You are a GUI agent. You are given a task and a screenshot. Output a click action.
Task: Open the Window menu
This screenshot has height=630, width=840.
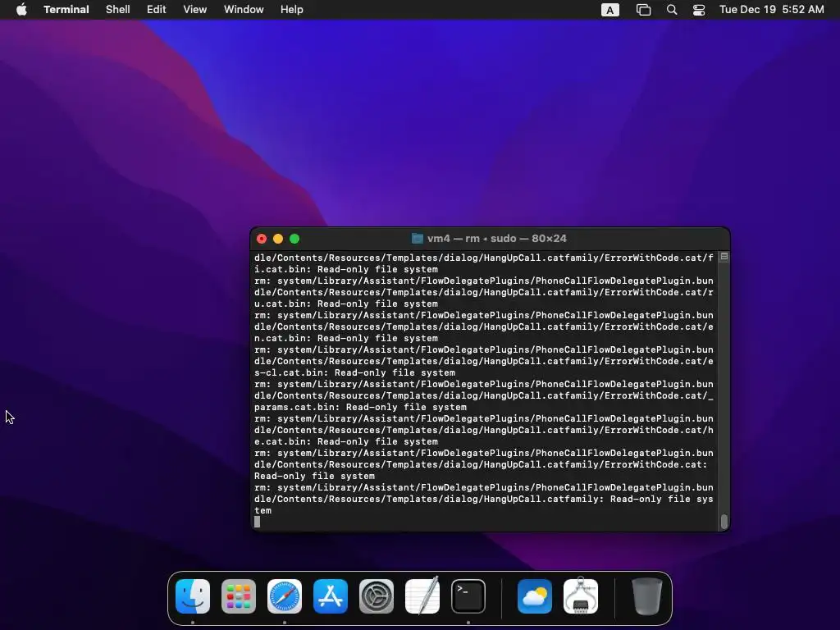pos(244,10)
